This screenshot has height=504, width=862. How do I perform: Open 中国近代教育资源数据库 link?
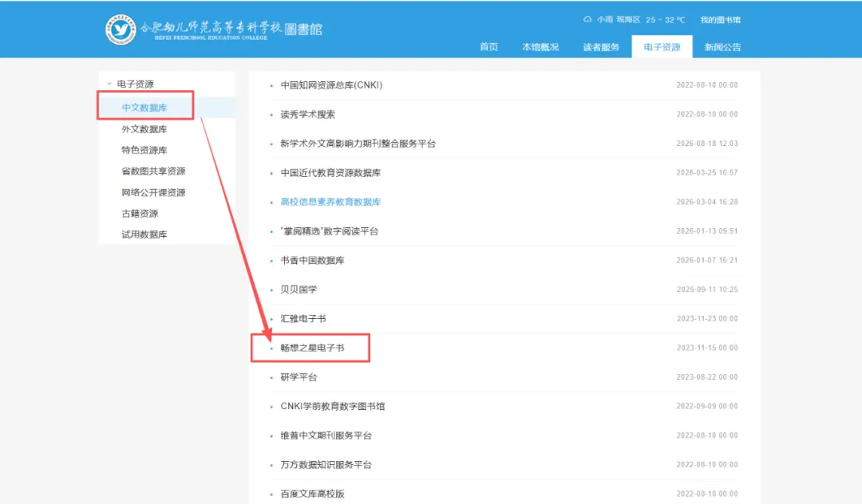pyautogui.click(x=330, y=172)
